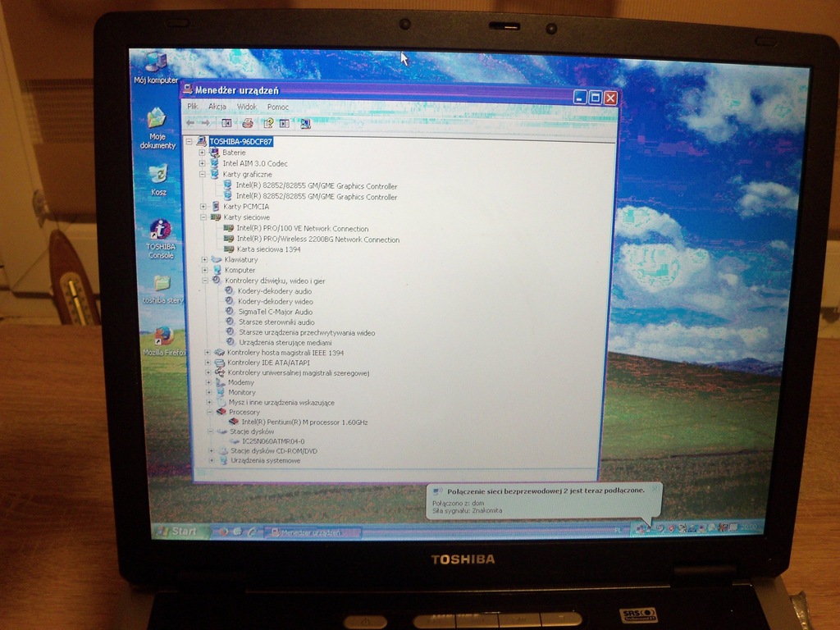Click the scan for hardware changes icon
Screen dimensions: 840x630
click(305, 124)
